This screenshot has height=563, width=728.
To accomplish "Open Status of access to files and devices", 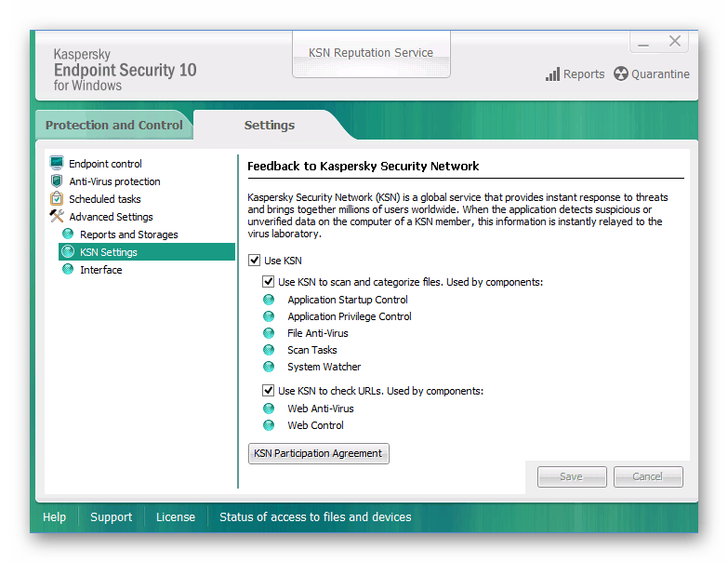I will [315, 517].
